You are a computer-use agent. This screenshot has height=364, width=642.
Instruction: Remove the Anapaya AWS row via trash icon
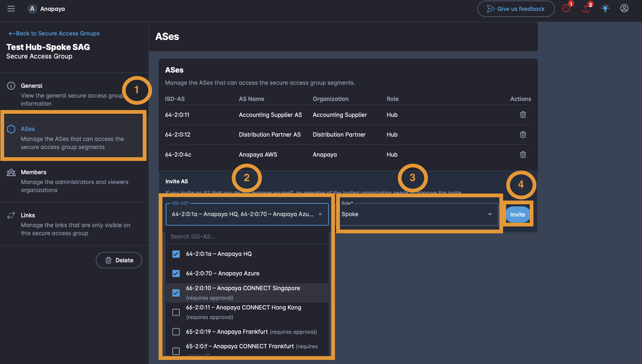tap(523, 154)
